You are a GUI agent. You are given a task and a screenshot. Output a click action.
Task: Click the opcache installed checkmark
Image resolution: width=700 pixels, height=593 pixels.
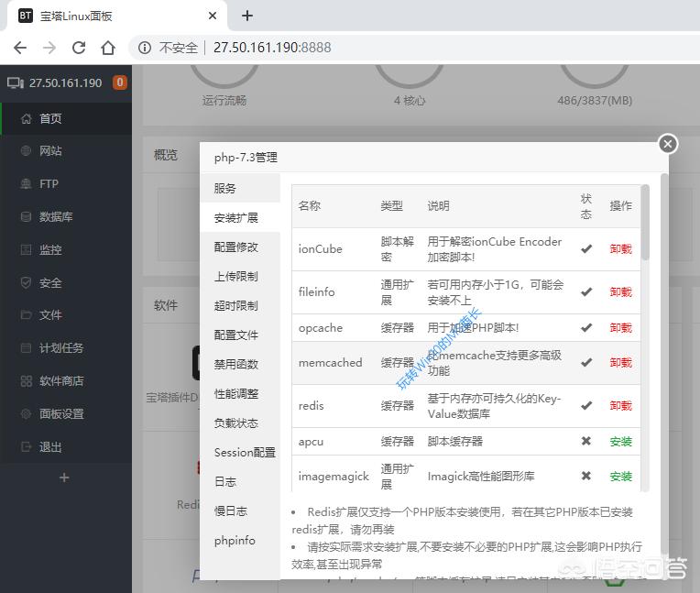pos(586,327)
